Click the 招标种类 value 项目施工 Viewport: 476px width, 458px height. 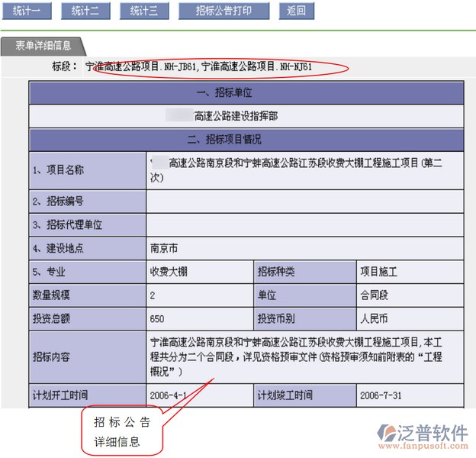(x=378, y=272)
